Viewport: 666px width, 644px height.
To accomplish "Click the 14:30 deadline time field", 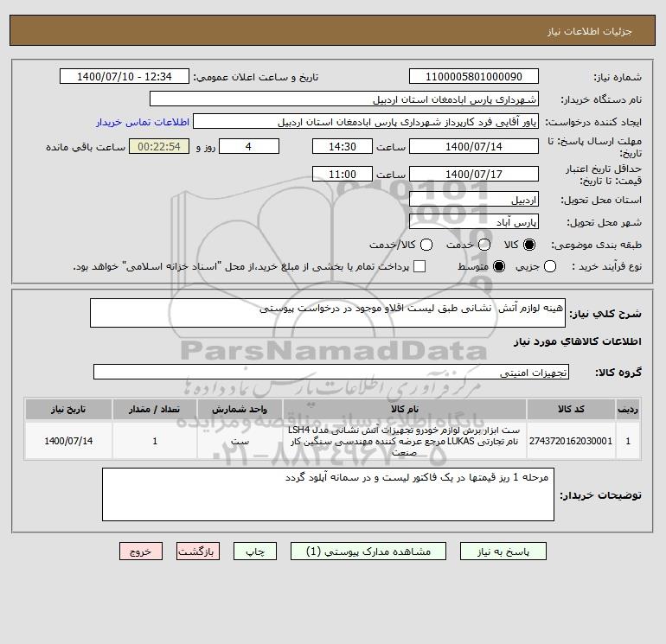I will pyautogui.click(x=343, y=146).
